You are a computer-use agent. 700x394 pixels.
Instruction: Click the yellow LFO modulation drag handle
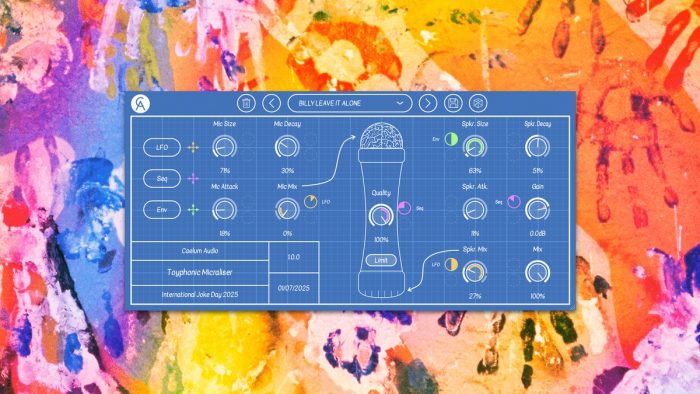[x=193, y=147]
